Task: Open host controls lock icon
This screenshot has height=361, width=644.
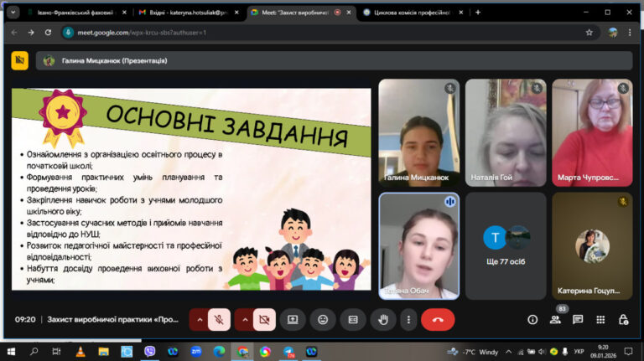Action: tap(623, 320)
